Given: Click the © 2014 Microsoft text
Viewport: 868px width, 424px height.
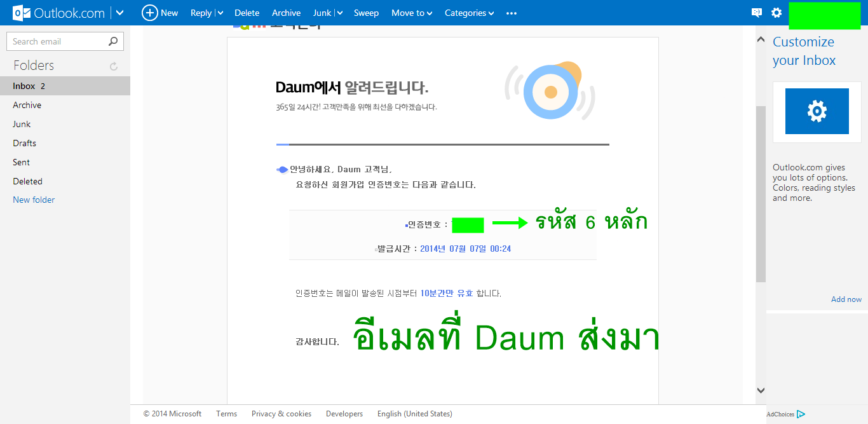Looking at the screenshot, I should [x=172, y=414].
